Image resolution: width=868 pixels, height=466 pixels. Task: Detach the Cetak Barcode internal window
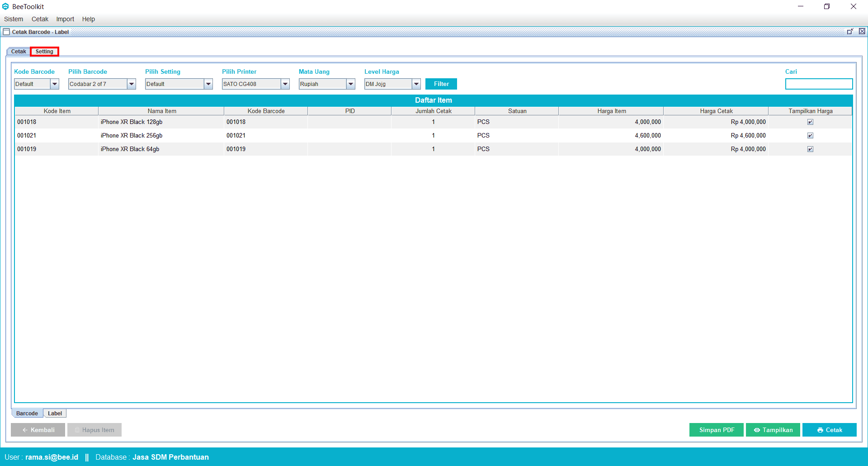pos(850,31)
